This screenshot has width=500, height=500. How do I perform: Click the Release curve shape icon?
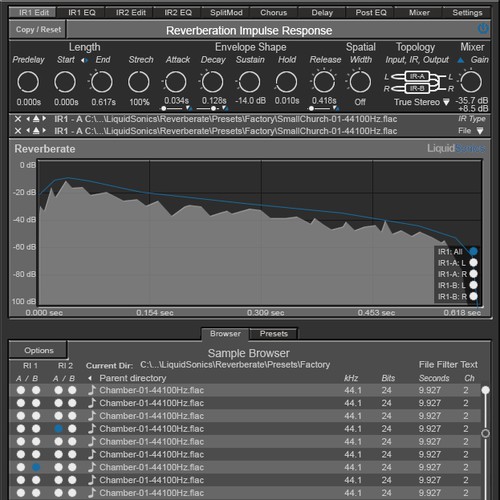click(x=336, y=108)
